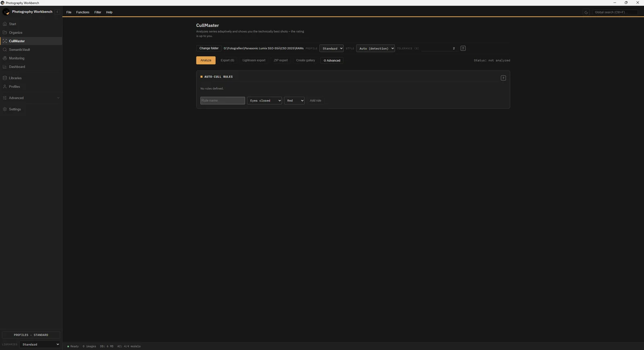Viewport: 644px width, 350px height.
Task: Click the Change folder button
Action: [209, 48]
